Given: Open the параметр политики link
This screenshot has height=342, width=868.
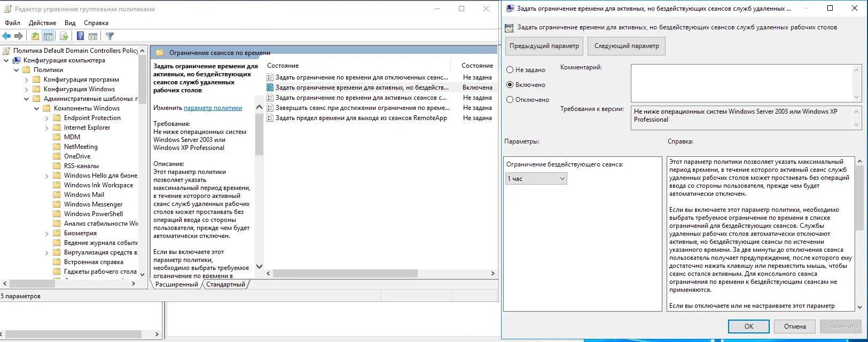Looking at the screenshot, I should 213,108.
